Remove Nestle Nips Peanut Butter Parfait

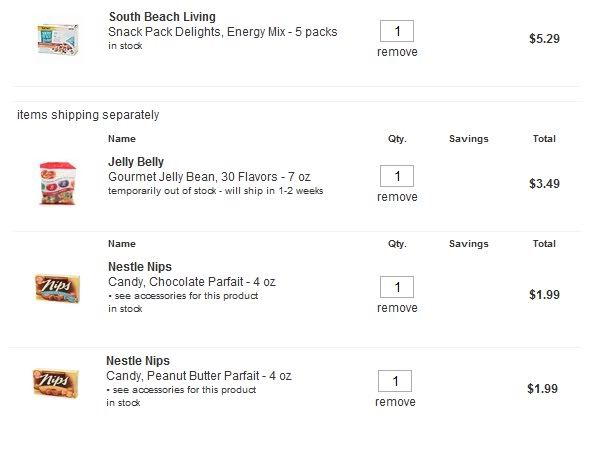pyautogui.click(x=395, y=402)
